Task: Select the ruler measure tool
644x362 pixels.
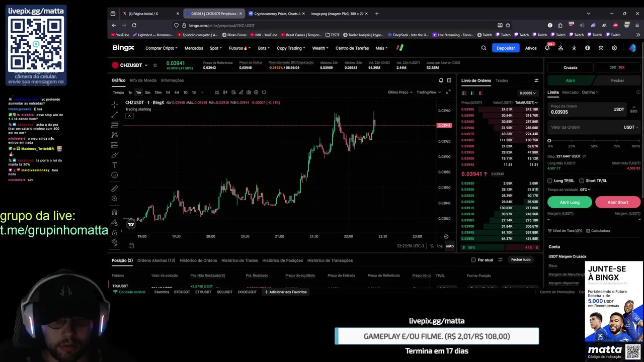Action: [x=115, y=189]
